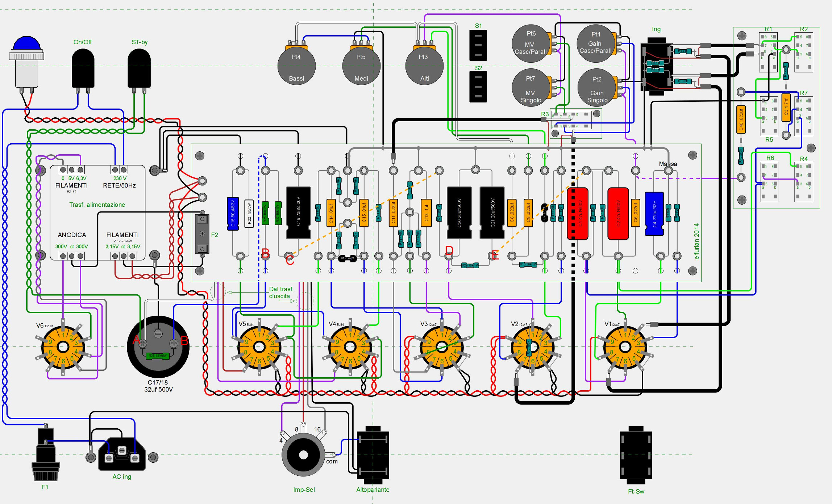Click the blue C16 50uf/63V capacitor
The width and height of the screenshot is (832, 504).
point(233,214)
